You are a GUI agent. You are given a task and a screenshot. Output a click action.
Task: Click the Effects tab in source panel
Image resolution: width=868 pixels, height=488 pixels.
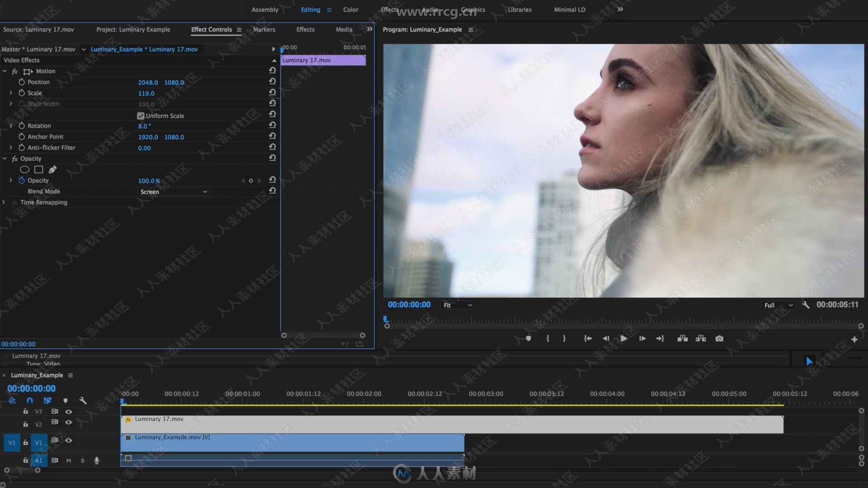point(305,28)
